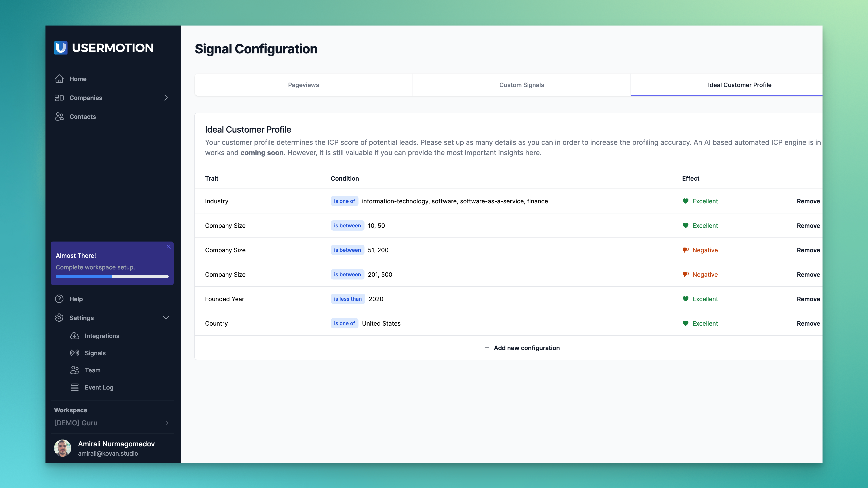Open Contacts via its people icon
The width and height of the screenshot is (868, 488).
59,117
